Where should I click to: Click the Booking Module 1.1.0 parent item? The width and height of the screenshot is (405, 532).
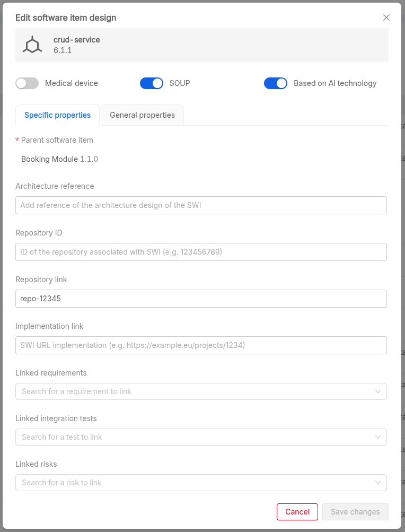59,159
